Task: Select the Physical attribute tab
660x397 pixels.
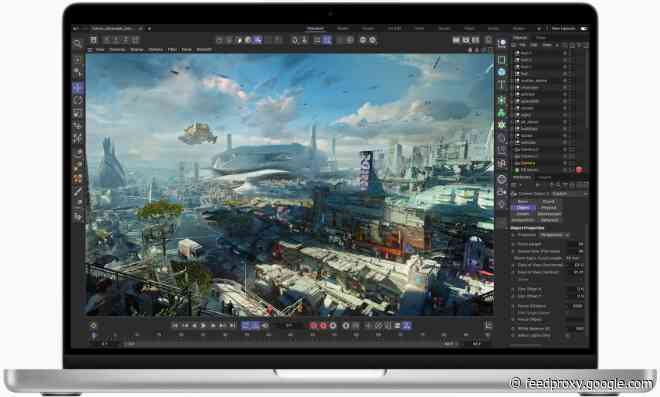Action: tap(548, 208)
